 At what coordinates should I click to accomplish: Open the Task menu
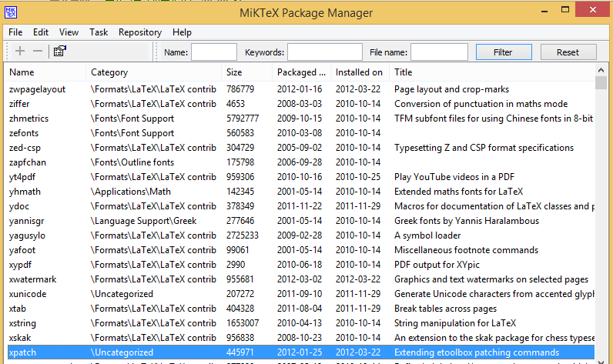tap(99, 32)
